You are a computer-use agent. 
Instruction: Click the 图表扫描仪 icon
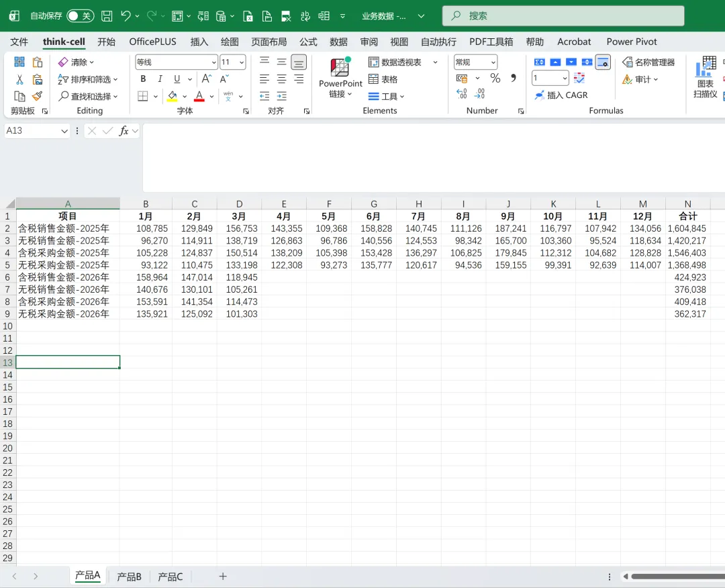tap(706, 78)
